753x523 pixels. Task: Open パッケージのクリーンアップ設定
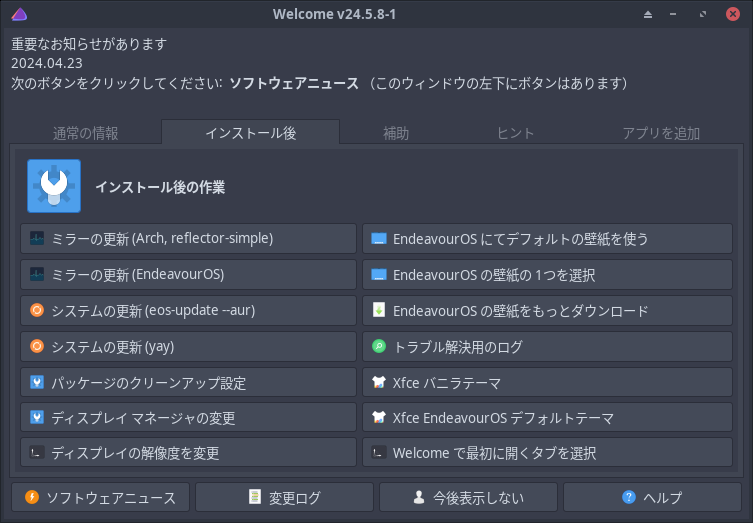tap(188, 382)
